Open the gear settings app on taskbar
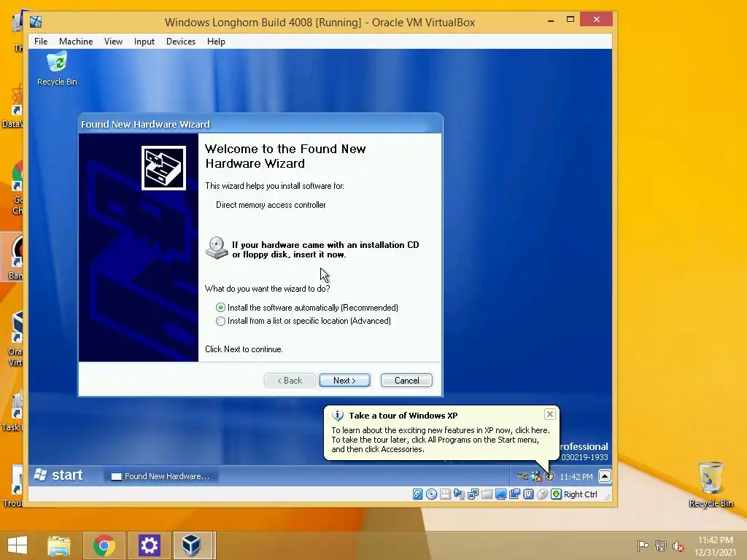The height and width of the screenshot is (560, 747). [x=149, y=545]
